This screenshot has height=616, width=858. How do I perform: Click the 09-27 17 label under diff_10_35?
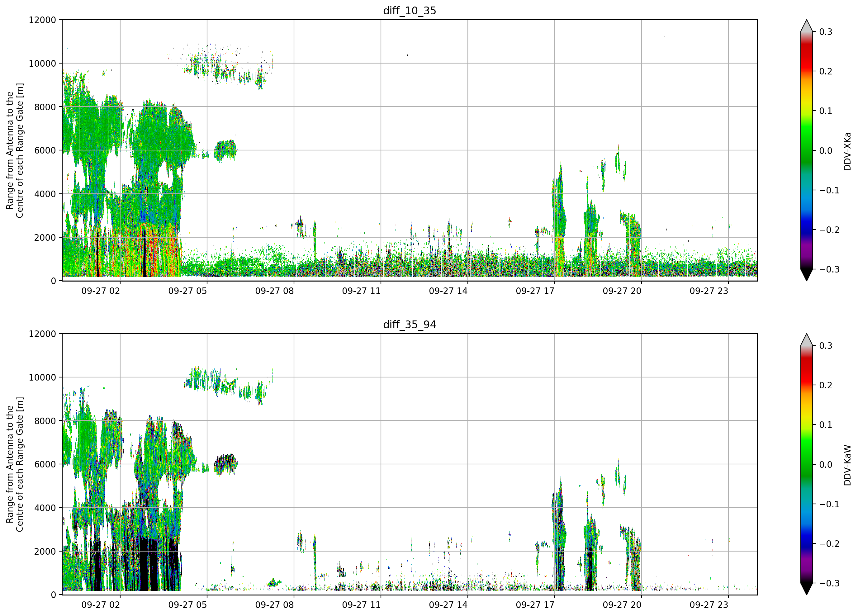535,291
